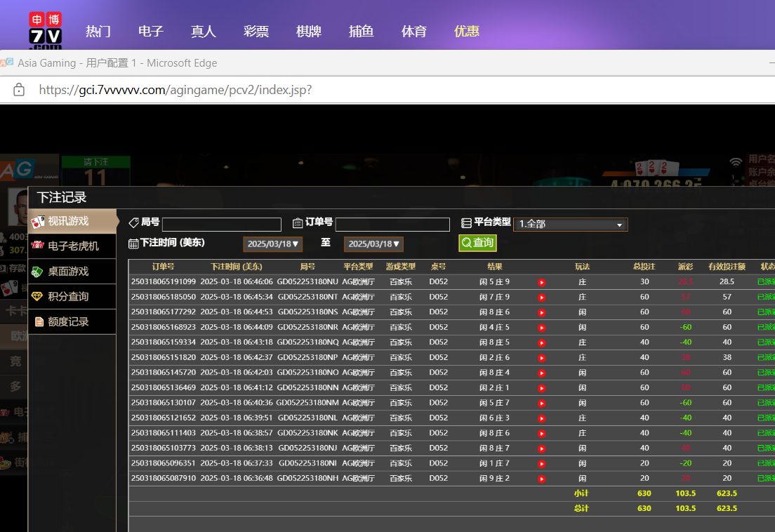Open the end date picker after 至
The height and width of the screenshot is (532, 775).
tap(373, 244)
